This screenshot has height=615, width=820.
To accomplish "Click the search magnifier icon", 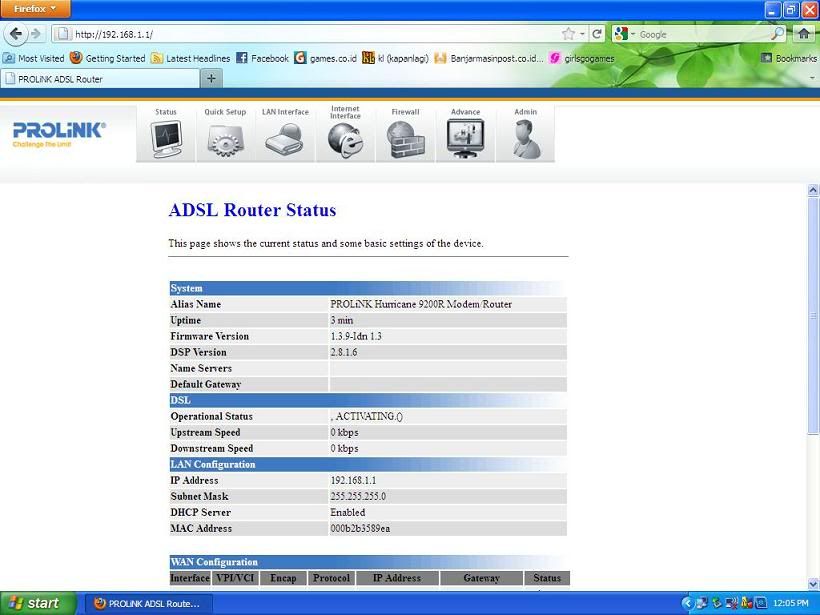I will (x=778, y=34).
